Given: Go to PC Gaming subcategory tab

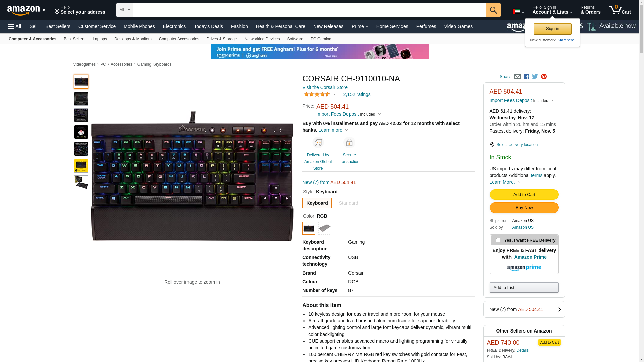Looking at the screenshot, I should click(321, 39).
